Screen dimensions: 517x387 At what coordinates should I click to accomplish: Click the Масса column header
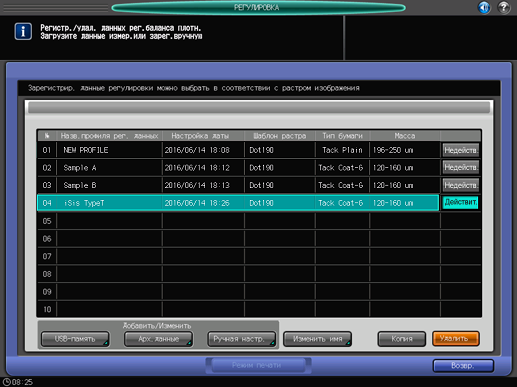(x=405, y=136)
